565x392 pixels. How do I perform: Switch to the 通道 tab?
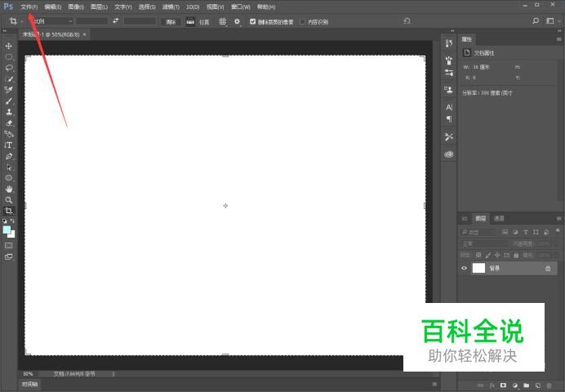point(499,218)
